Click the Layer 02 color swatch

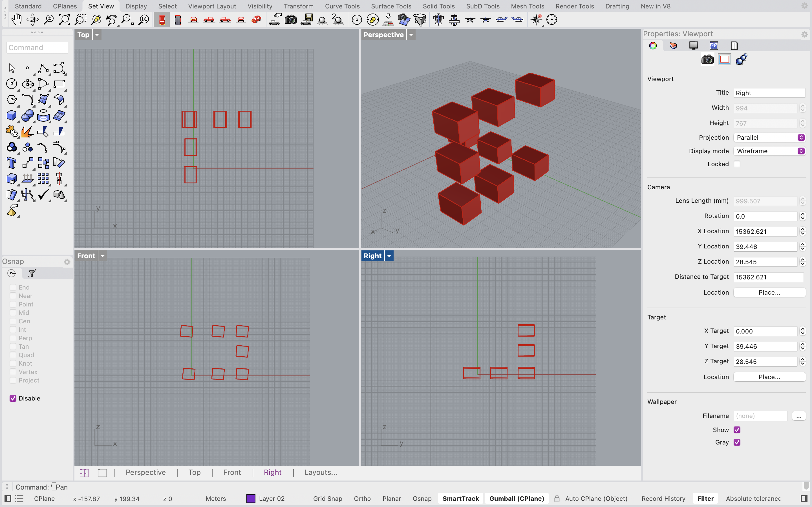pyautogui.click(x=251, y=499)
